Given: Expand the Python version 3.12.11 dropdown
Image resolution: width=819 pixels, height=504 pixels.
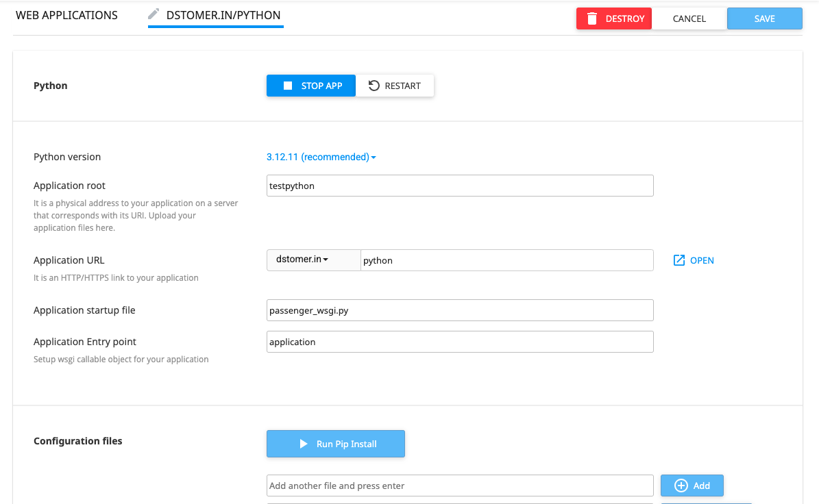Looking at the screenshot, I should (x=321, y=157).
